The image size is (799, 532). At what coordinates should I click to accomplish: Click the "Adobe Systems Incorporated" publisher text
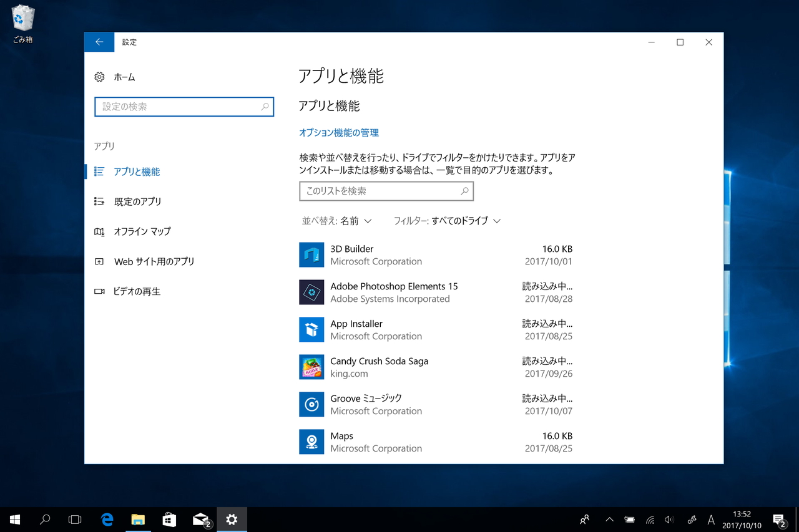tap(390, 299)
